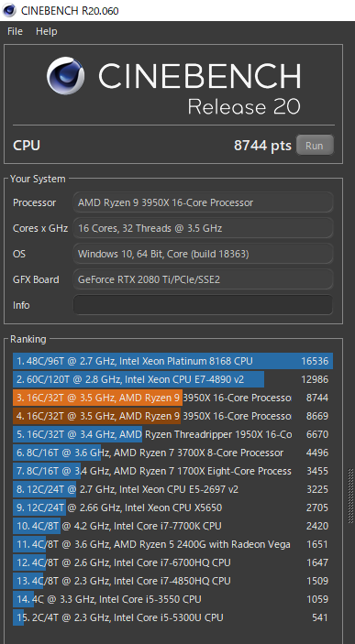Click the Cinebench sphere logo
The image size is (355, 644).
tap(65, 75)
